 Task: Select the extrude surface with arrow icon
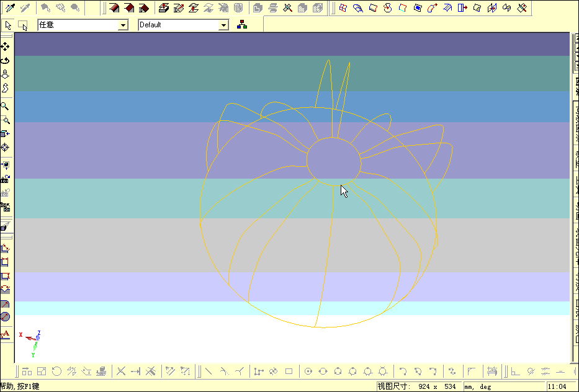[462, 7]
